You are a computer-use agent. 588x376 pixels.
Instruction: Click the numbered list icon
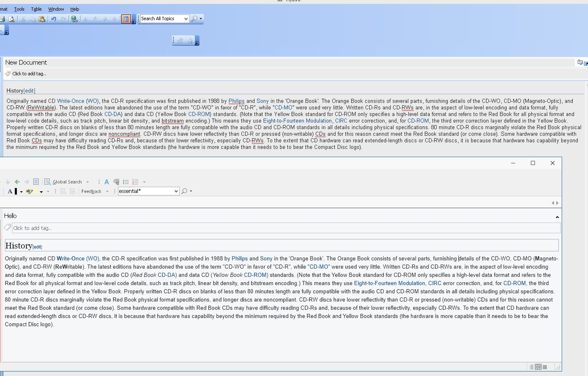(x=135, y=182)
